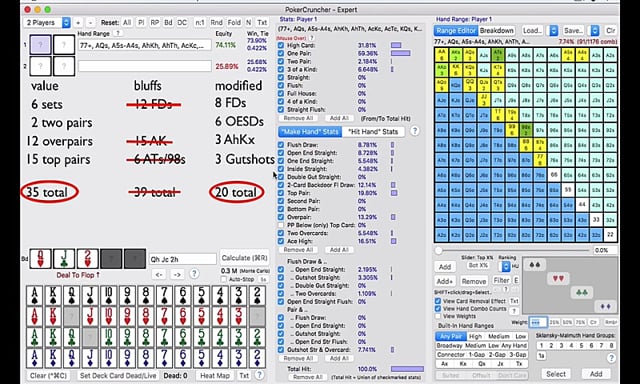The height and width of the screenshot is (384, 640).
Task: Open help beside Make Hand Stats
Action: pos(415,131)
